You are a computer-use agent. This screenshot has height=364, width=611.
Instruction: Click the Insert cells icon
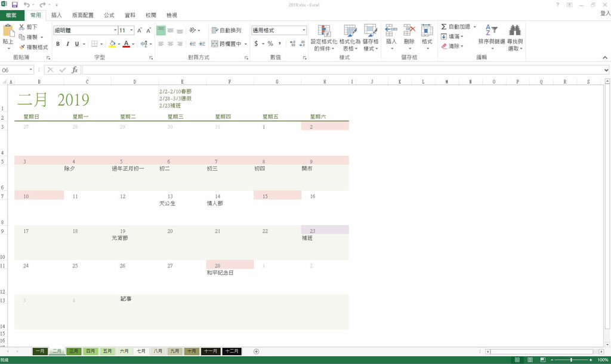click(391, 30)
